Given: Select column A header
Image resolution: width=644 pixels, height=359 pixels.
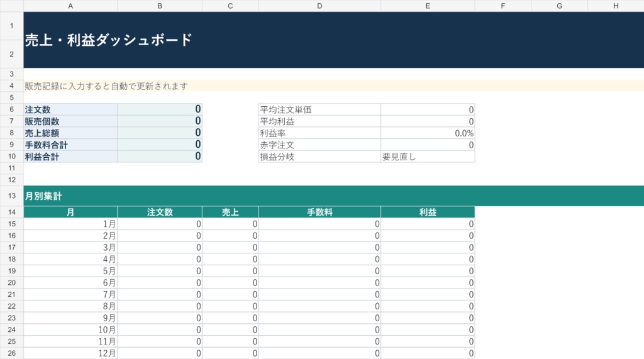Looking at the screenshot, I should pos(70,6).
